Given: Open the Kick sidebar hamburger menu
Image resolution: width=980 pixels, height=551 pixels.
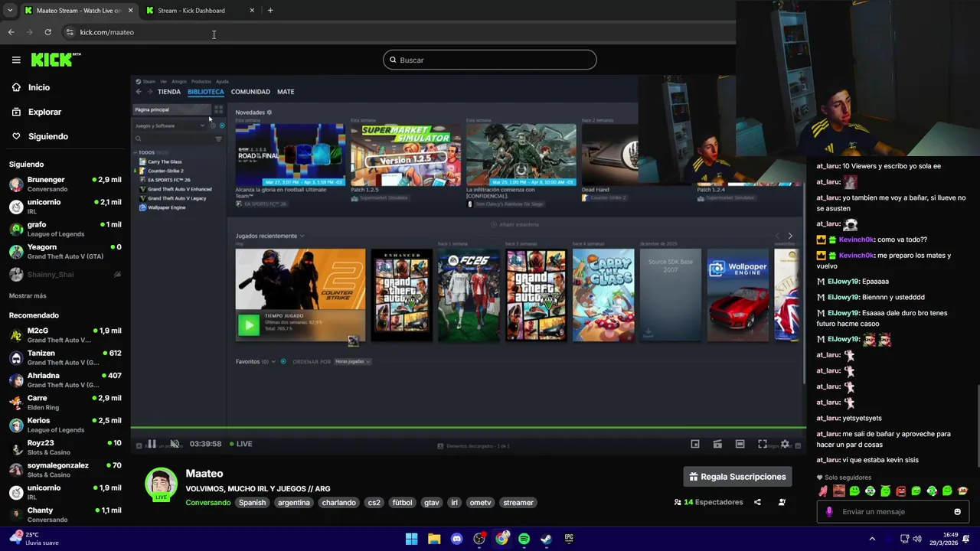Looking at the screenshot, I should (16, 60).
